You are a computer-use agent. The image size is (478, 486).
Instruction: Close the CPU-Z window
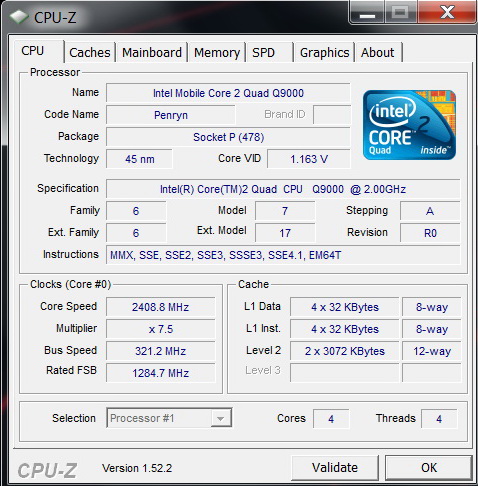(x=447, y=13)
